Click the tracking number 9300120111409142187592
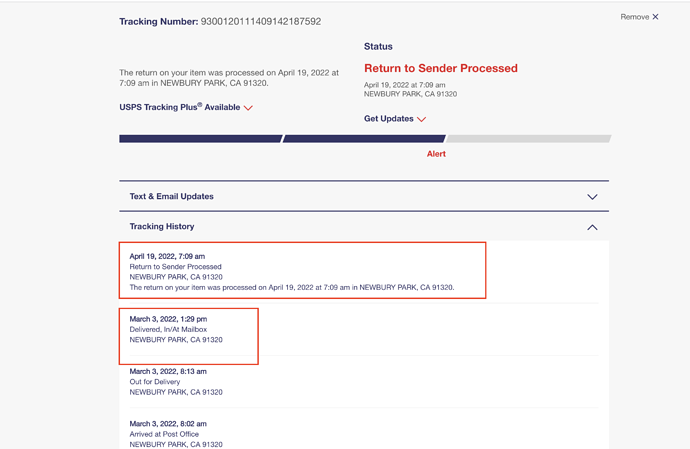The image size is (690, 449). [261, 21]
